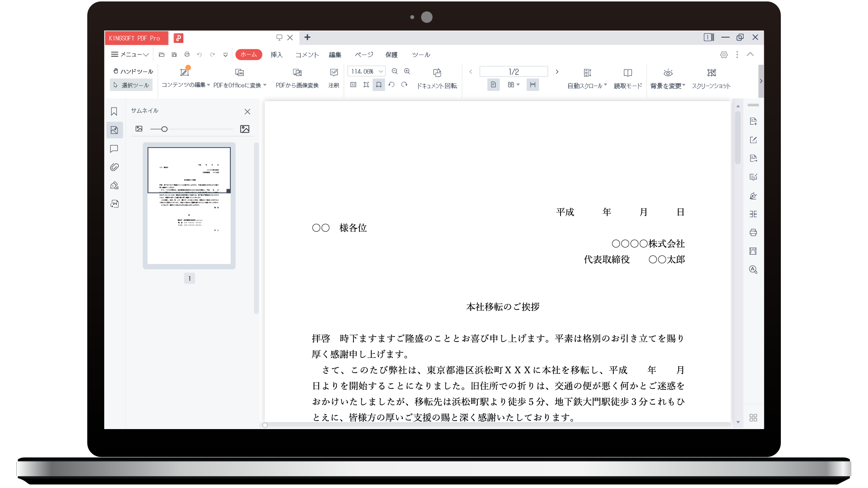Rotate document counterclockwise icon
Image resolution: width=868 pixels, height=488 pixels.
point(391,85)
